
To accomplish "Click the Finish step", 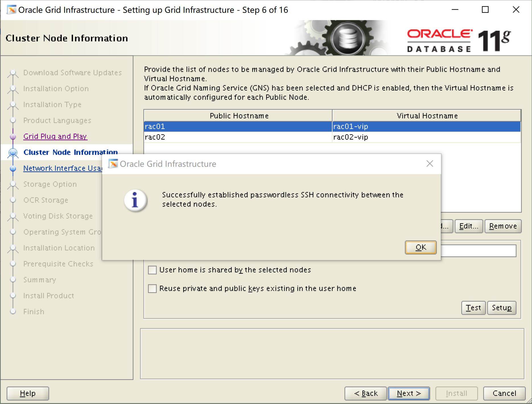I will pyautogui.click(x=34, y=312).
